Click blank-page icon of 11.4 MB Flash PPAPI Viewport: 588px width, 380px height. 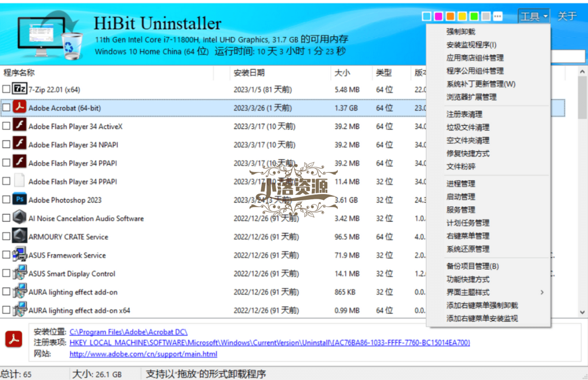pyautogui.click(x=20, y=181)
